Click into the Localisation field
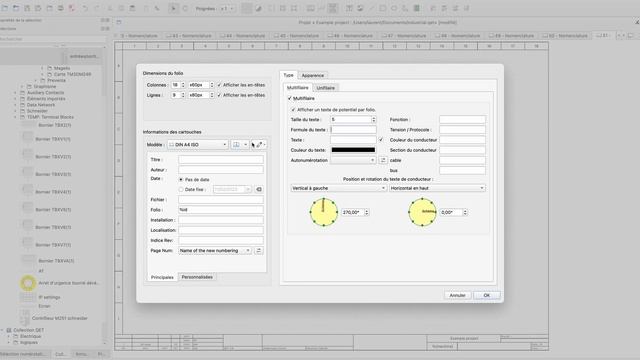 coord(221,230)
